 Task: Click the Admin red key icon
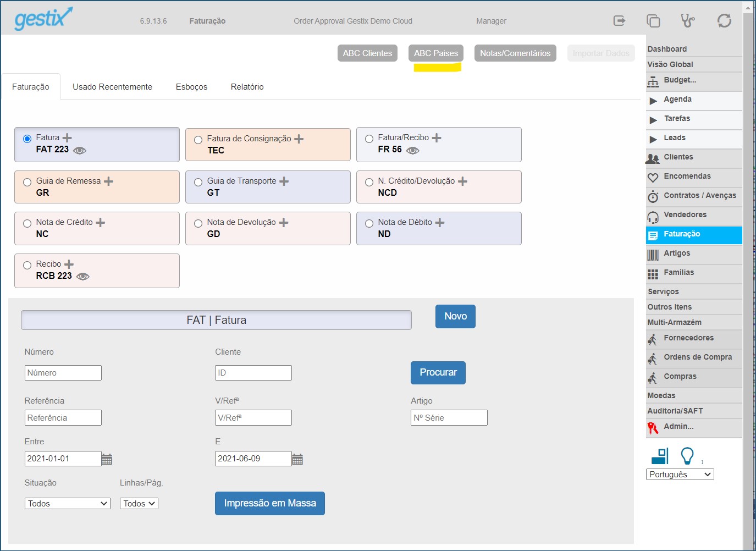coord(653,428)
